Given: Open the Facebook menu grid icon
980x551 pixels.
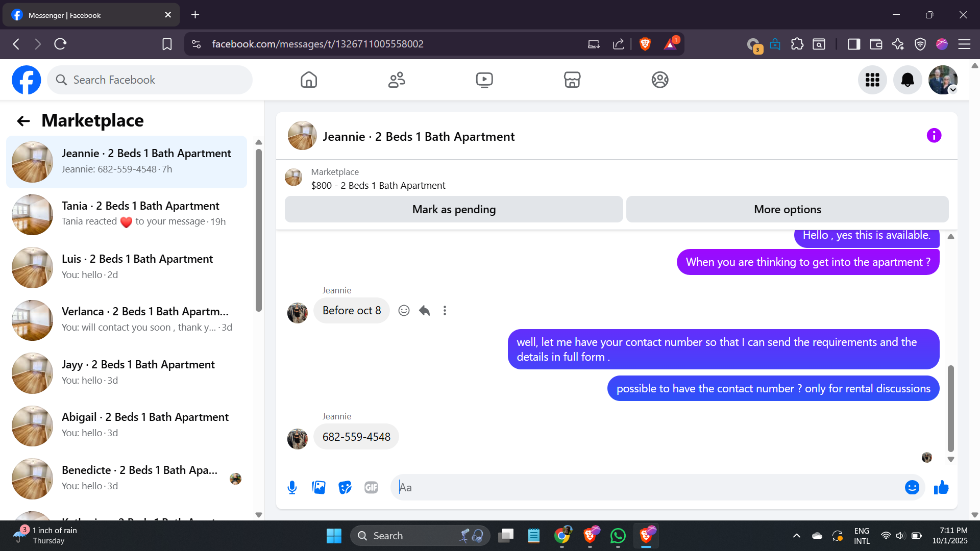Looking at the screenshot, I should [872, 80].
